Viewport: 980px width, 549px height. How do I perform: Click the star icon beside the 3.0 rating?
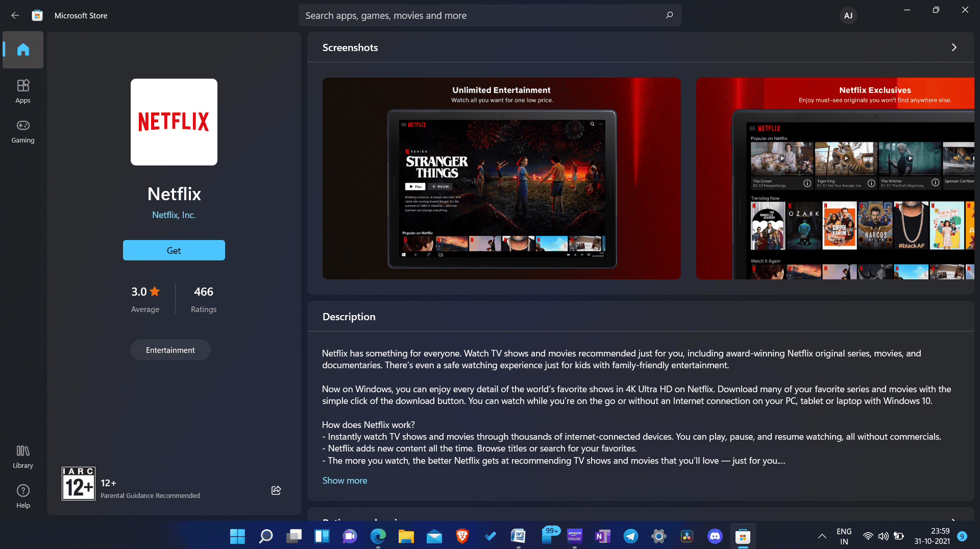click(x=155, y=291)
